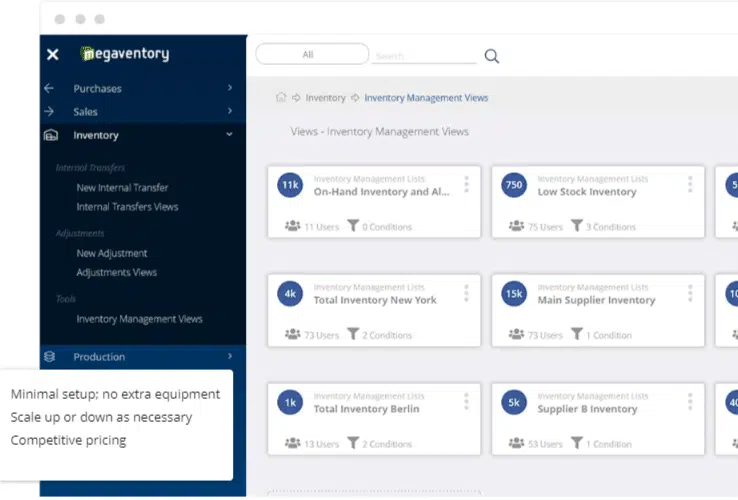Click filter icon on Total Inventory Berlin card
Screen dimensions: 738x500
pyautogui.click(x=353, y=443)
